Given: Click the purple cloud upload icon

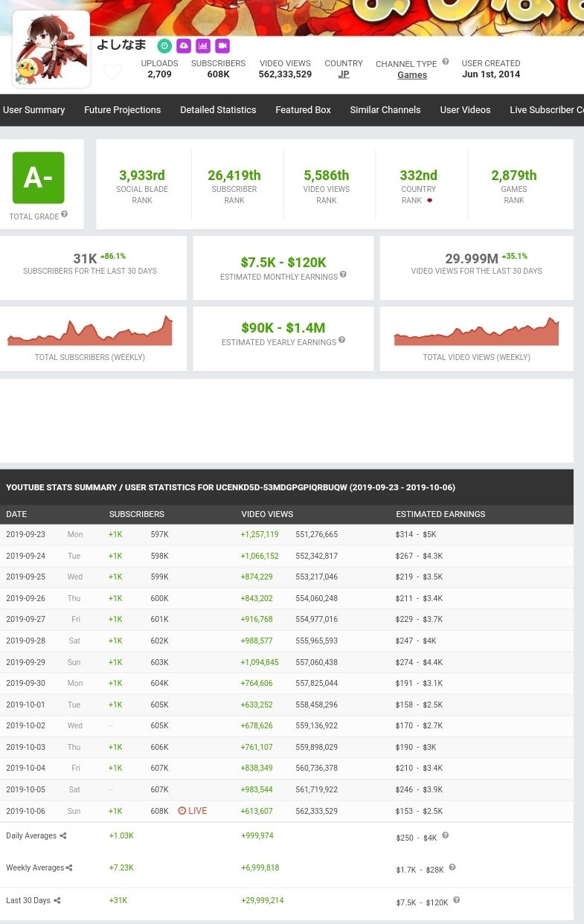Looking at the screenshot, I should click(x=184, y=46).
